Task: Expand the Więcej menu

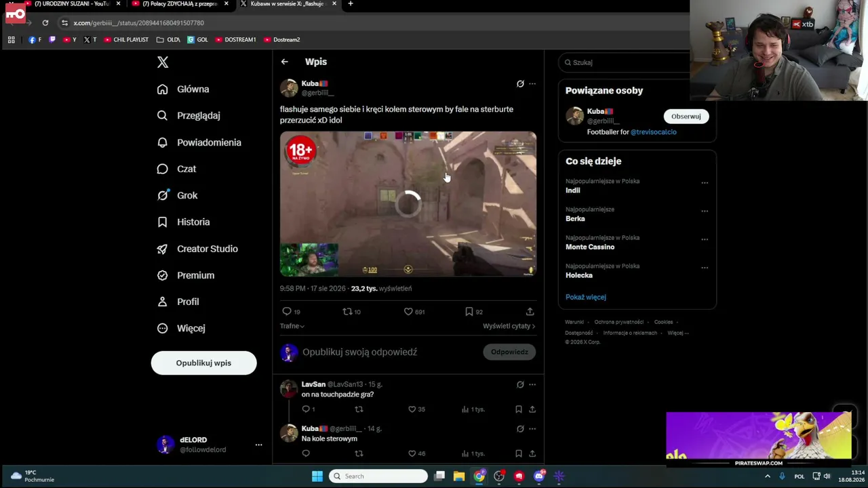Action: [180, 328]
